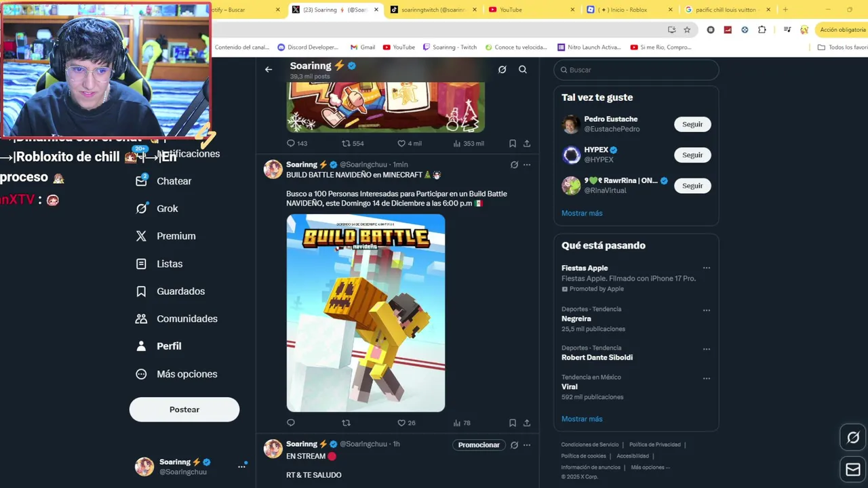Click Promocionar on EN STREAM post
The height and width of the screenshot is (488, 868).
(x=479, y=445)
